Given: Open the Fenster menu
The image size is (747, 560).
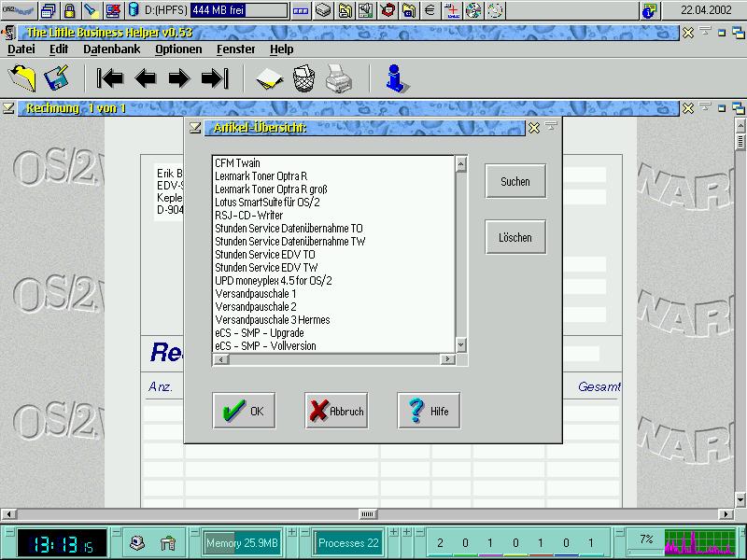Looking at the screenshot, I should 236,49.
